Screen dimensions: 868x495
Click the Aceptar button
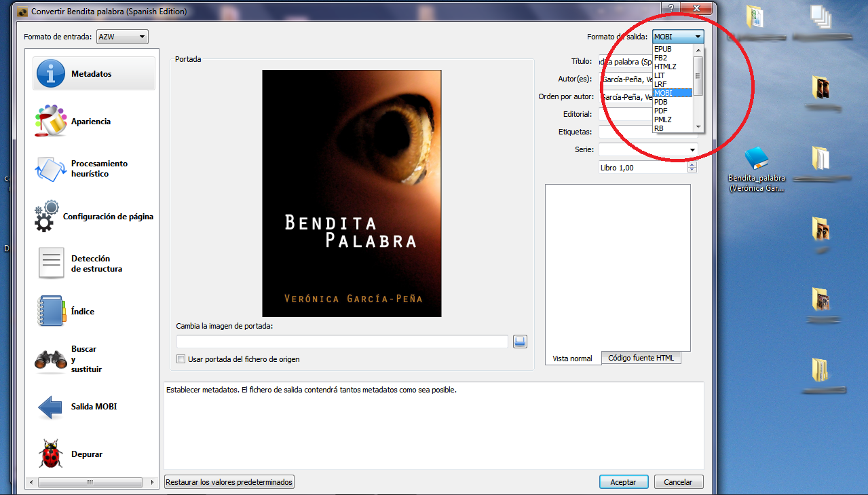click(x=623, y=482)
